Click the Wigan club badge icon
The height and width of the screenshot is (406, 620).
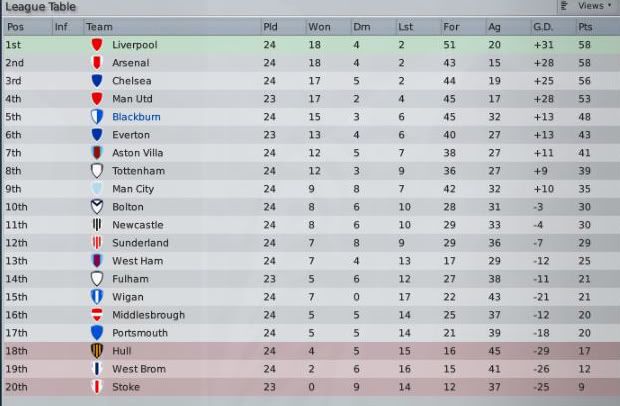[97, 297]
